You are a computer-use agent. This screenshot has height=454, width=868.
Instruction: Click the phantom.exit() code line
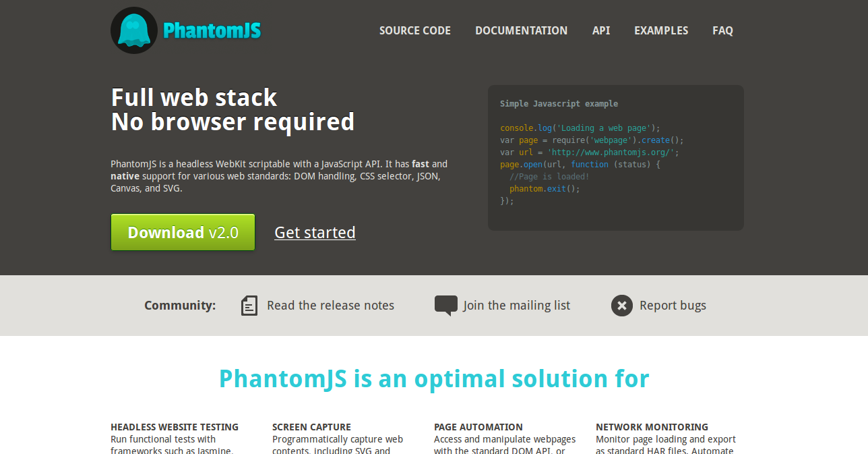(545, 189)
